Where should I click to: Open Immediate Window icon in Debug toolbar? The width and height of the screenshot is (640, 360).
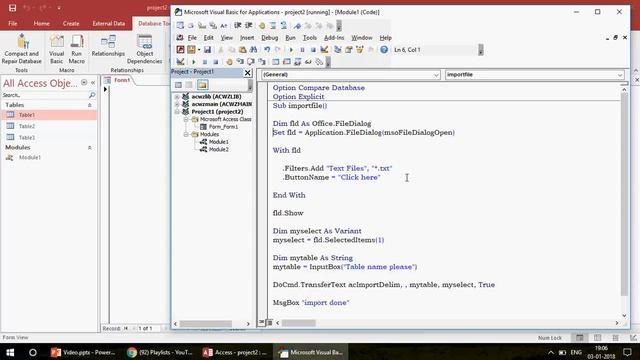[287, 62]
